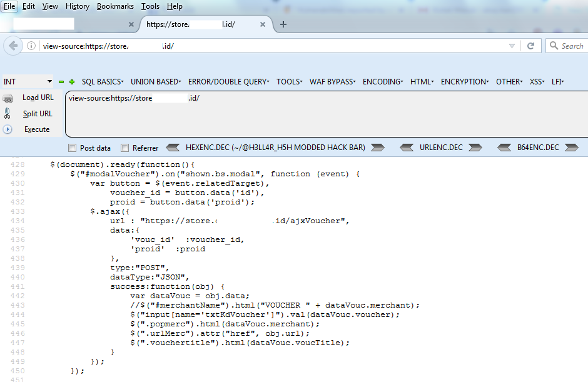
Task: Toggle the HEXENC.DEC decode arrow
Action: coord(173,147)
